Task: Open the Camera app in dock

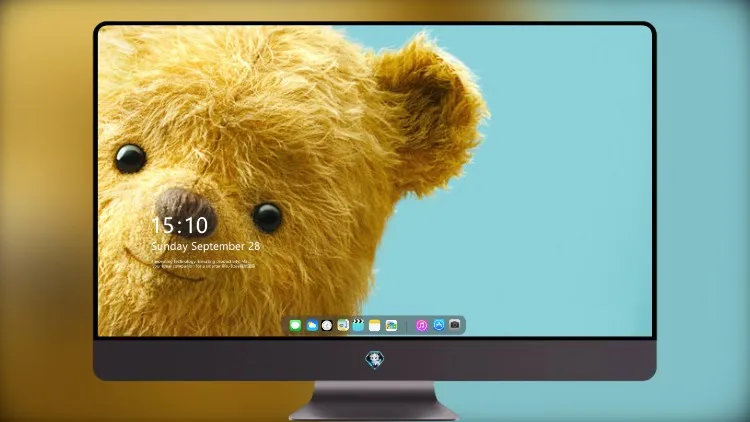Action: (x=455, y=325)
